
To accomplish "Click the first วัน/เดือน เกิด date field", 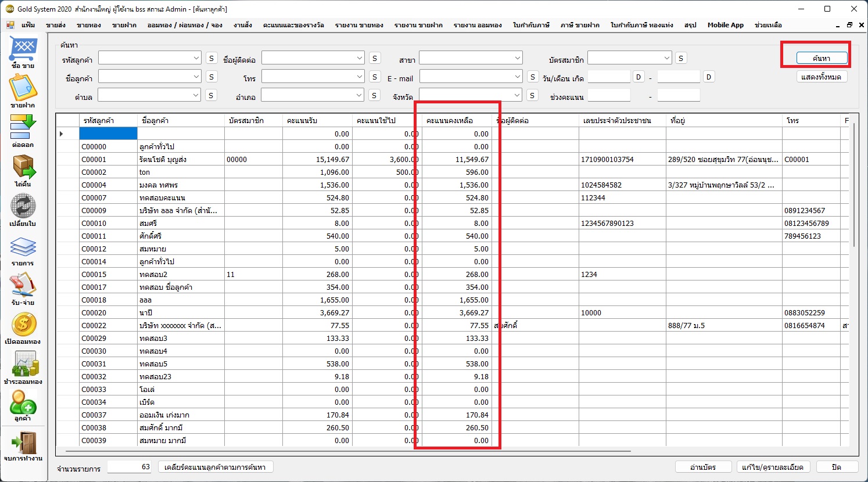I will tap(609, 77).
